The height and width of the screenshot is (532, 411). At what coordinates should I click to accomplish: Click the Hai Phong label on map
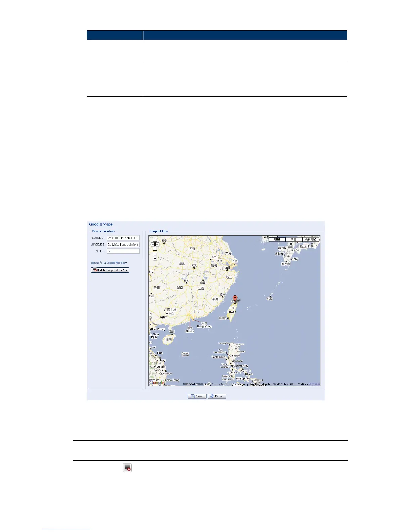(158, 329)
